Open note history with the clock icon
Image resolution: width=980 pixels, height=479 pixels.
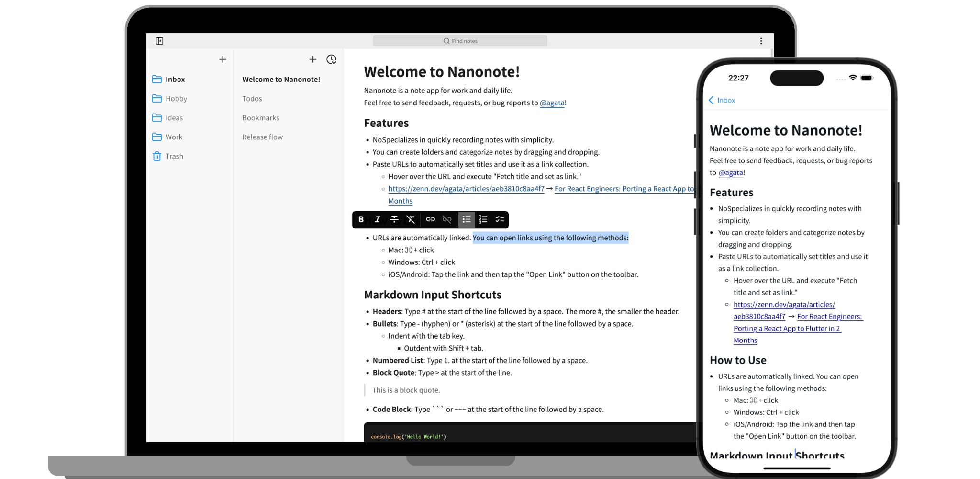point(331,59)
